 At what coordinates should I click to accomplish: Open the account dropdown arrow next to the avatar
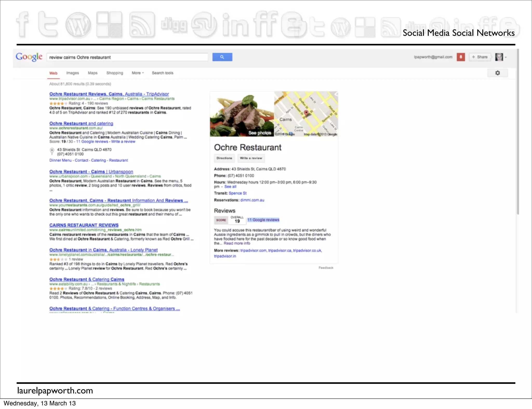pos(506,57)
